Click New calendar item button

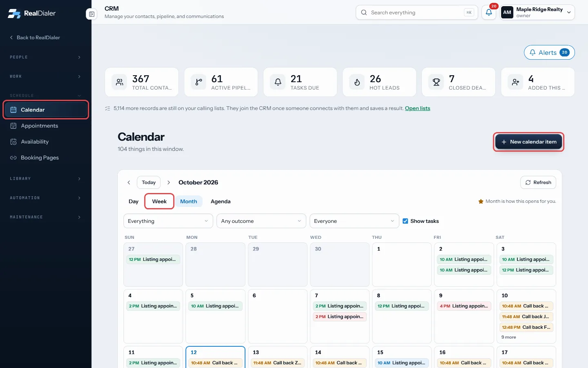tap(529, 142)
